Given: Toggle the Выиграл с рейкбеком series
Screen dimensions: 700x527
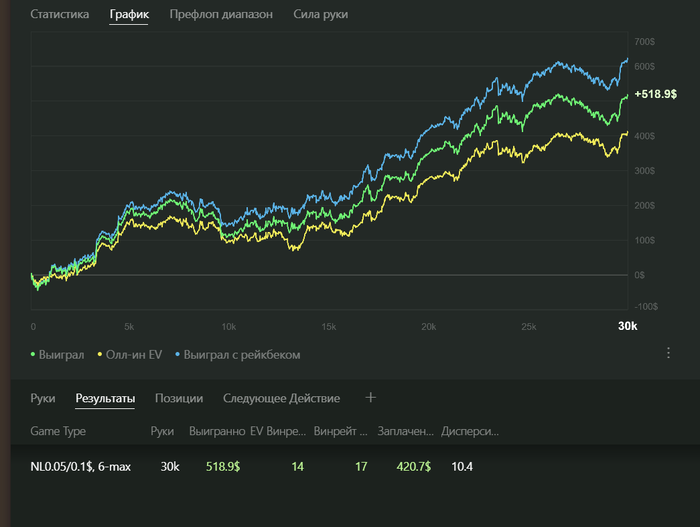Looking at the screenshot, I should [x=238, y=355].
